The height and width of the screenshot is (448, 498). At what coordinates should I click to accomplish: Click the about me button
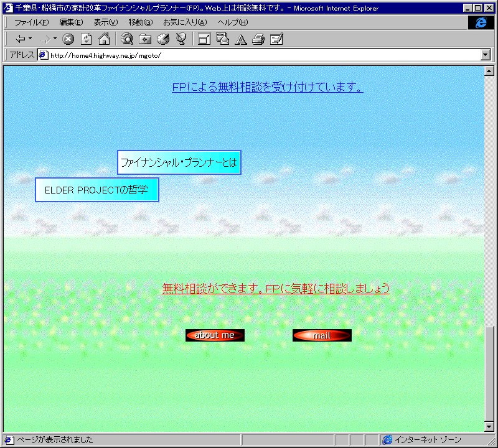click(x=215, y=335)
